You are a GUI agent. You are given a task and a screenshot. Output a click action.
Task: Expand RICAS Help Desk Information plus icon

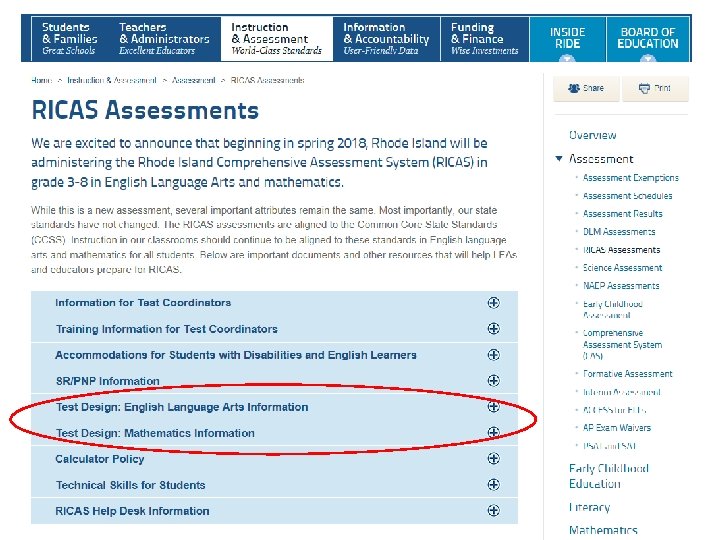494,511
